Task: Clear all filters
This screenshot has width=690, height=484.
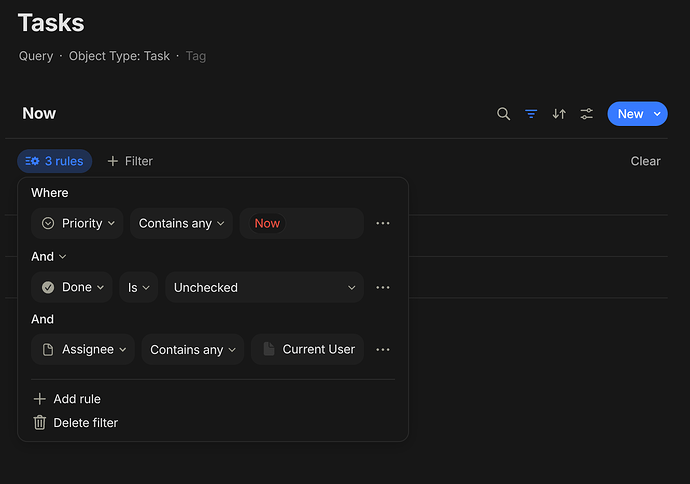Action: point(645,161)
